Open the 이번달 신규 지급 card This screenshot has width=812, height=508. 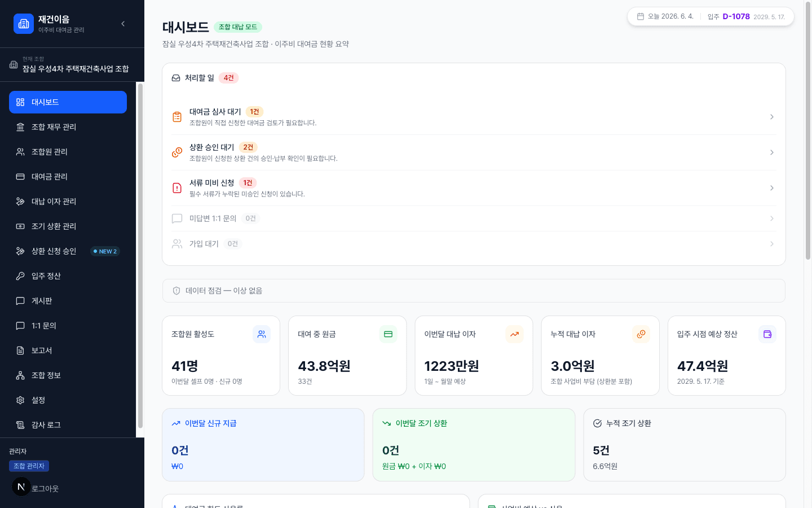point(263,445)
